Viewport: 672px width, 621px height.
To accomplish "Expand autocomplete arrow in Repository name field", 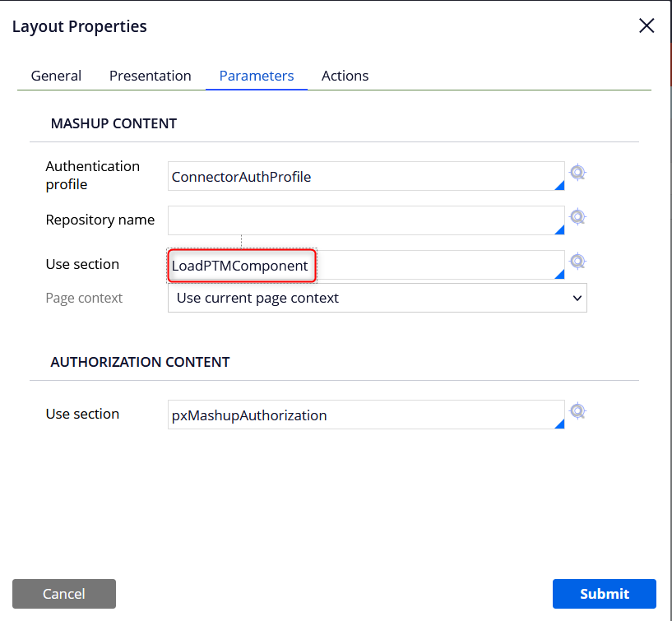I will click(559, 229).
